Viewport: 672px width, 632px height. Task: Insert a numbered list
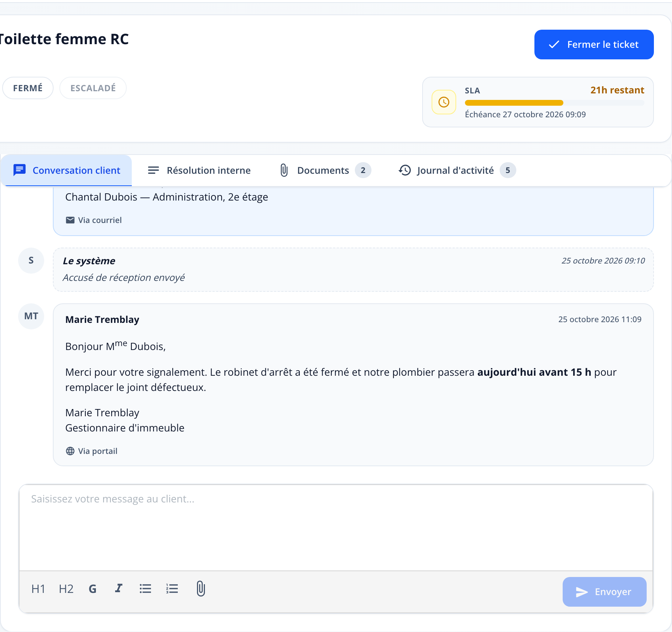[172, 589]
